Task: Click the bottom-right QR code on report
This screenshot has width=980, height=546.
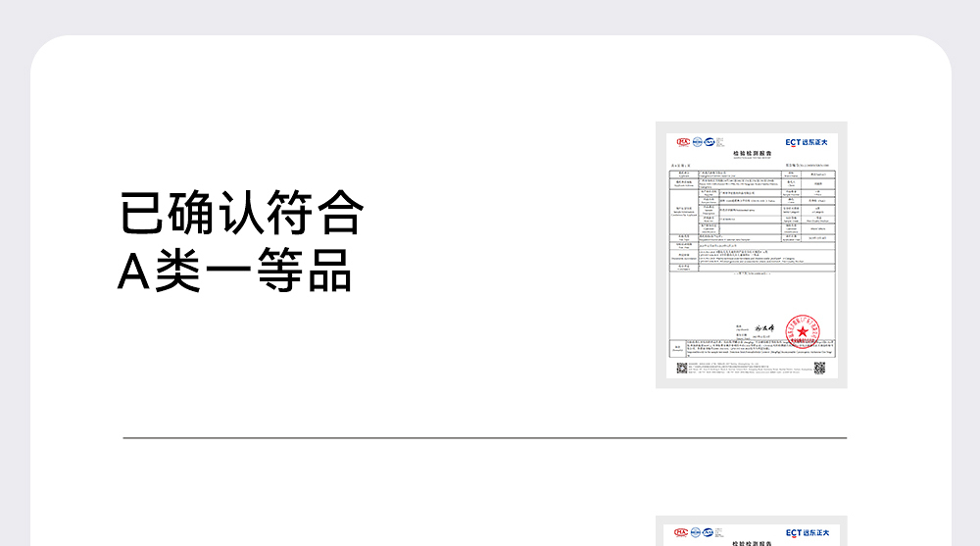Action: [819, 369]
